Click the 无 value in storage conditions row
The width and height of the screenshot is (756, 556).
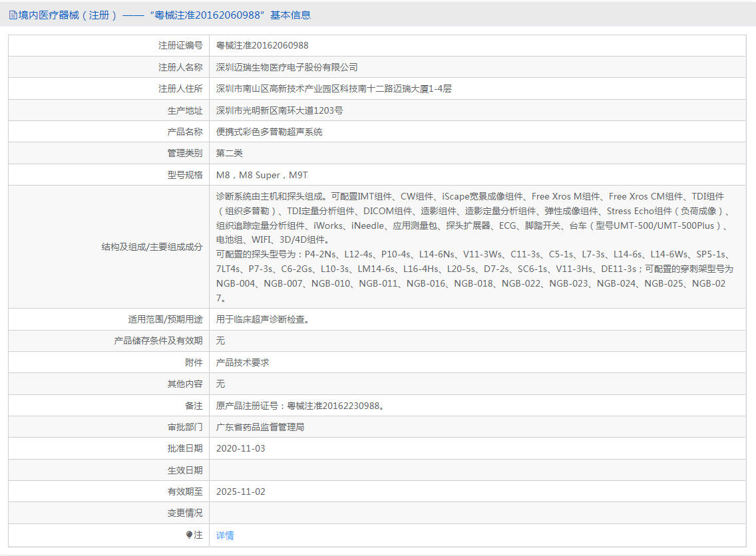(x=220, y=341)
